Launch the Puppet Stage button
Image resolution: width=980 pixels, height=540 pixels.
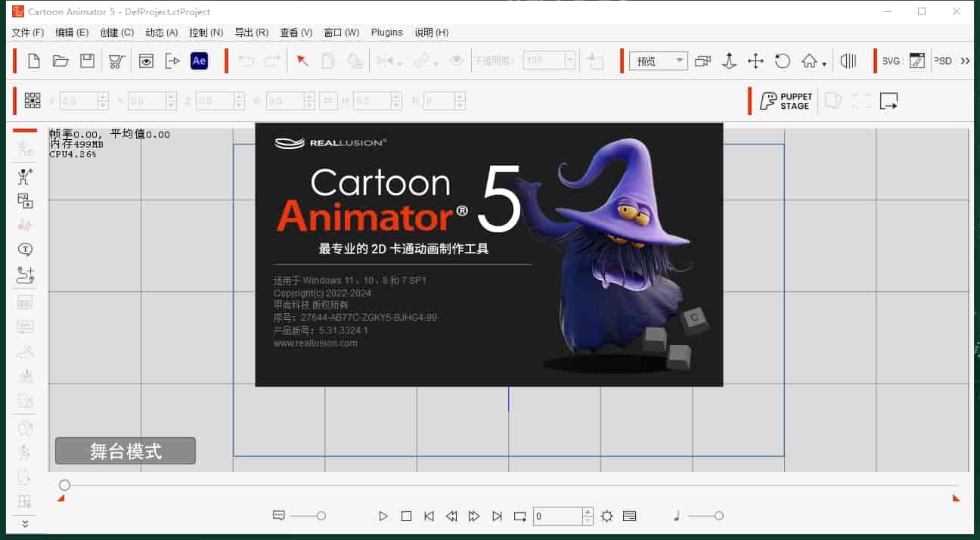click(x=786, y=101)
